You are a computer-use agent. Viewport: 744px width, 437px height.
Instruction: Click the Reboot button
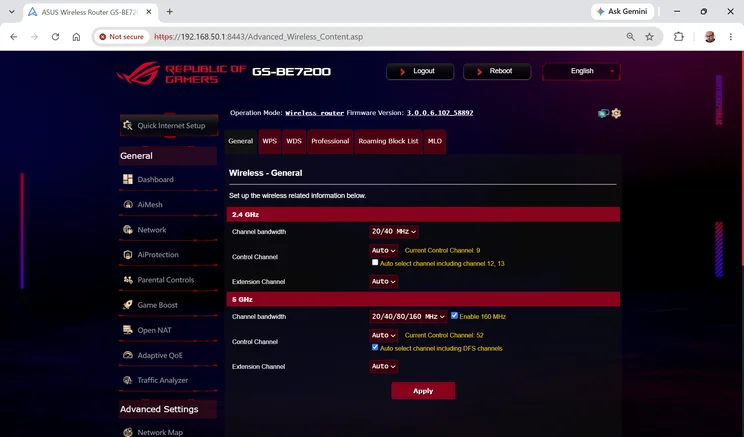497,71
